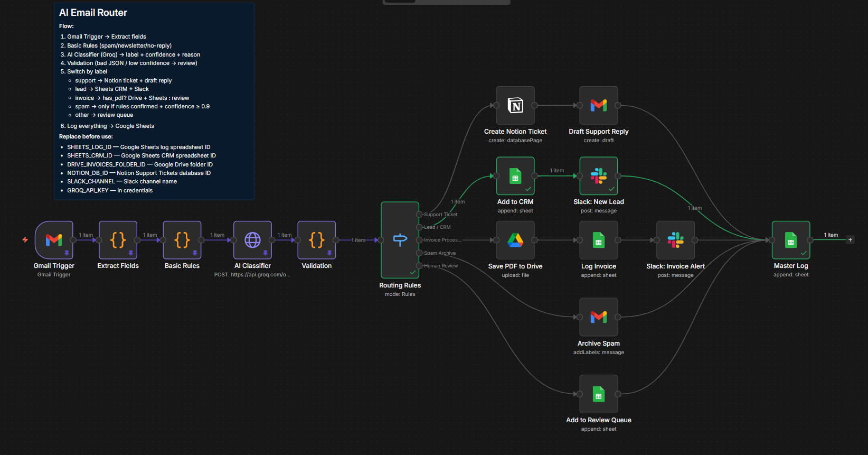Select the Validation code node
This screenshot has width=868, height=455.
[317, 240]
